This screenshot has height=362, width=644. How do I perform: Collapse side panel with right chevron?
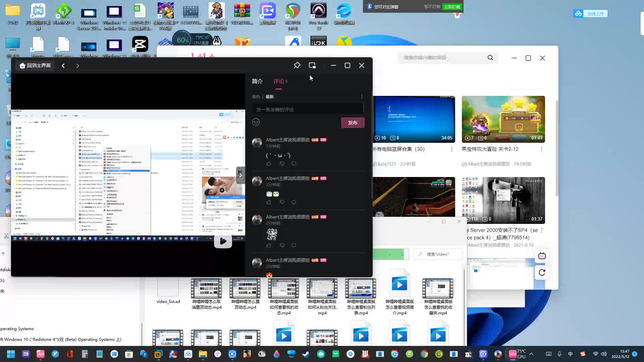click(240, 175)
